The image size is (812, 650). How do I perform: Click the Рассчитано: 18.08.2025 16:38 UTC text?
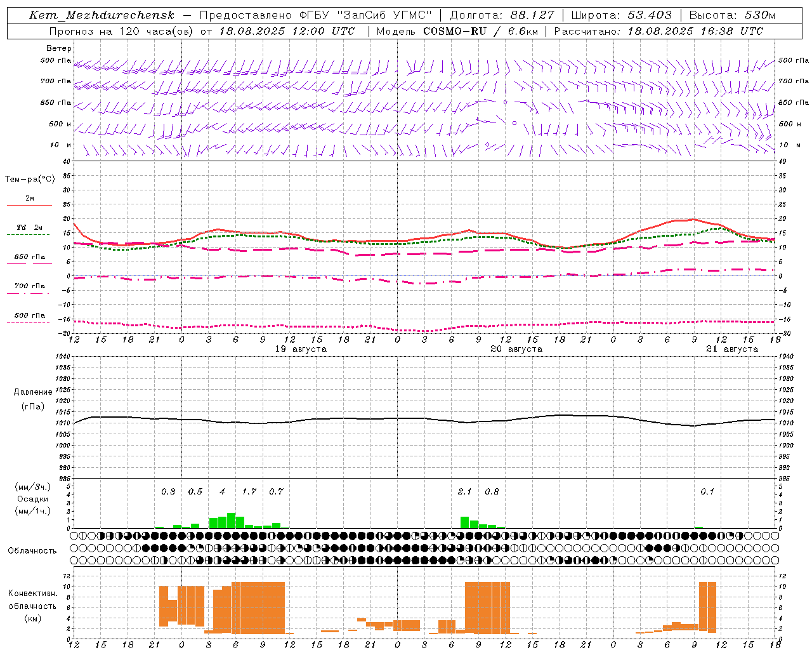tap(658, 30)
